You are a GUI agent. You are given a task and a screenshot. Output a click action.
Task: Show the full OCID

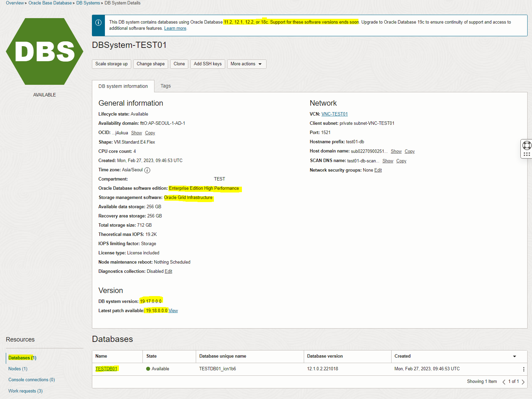tap(136, 133)
